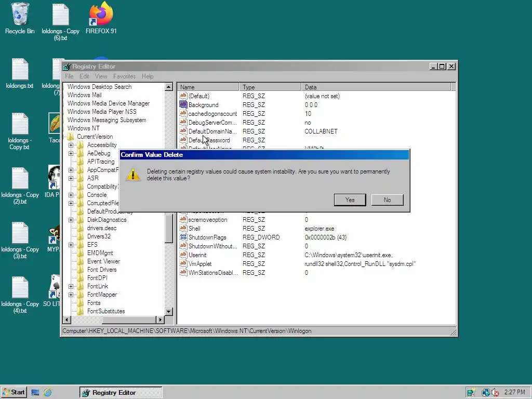Click the tree pane scroll right arrow
The height and width of the screenshot is (399, 532).
[x=160, y=320]
